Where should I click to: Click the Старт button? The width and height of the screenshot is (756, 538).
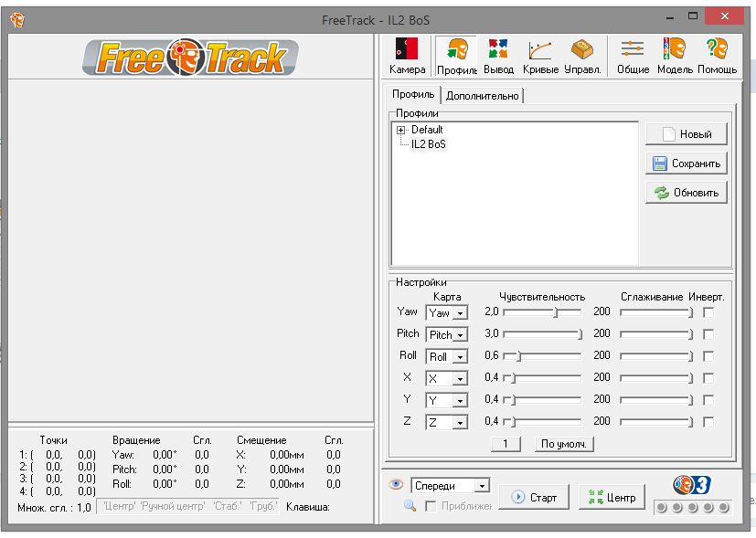(x=534, y=497)
